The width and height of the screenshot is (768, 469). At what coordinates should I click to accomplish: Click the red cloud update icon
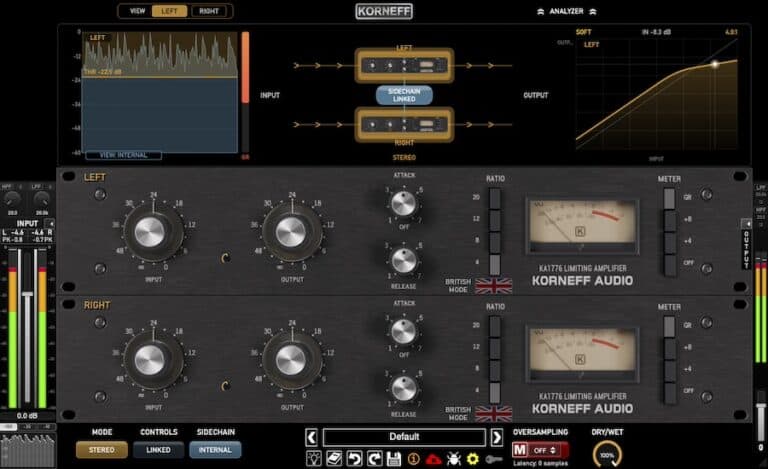click(x=433, y=459)
